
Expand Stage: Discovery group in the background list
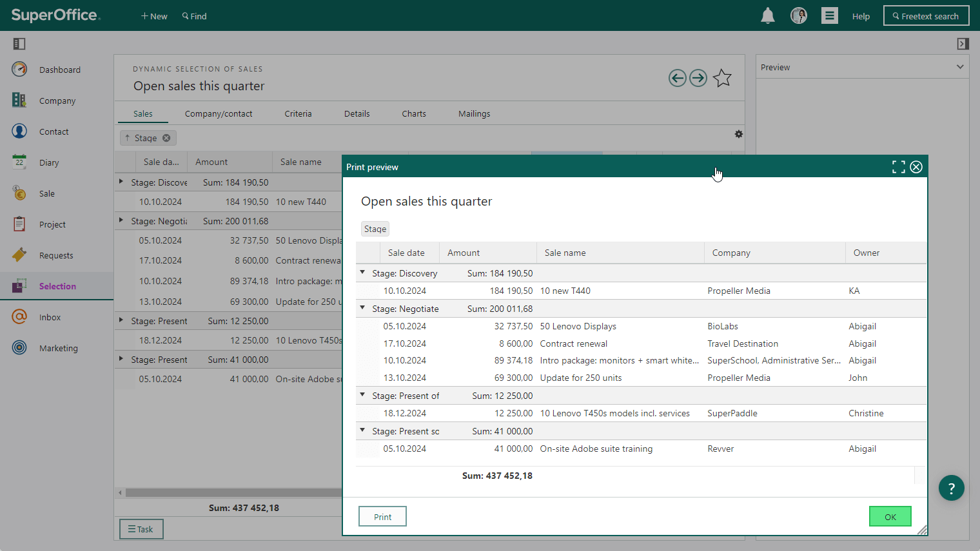(121, 182)
